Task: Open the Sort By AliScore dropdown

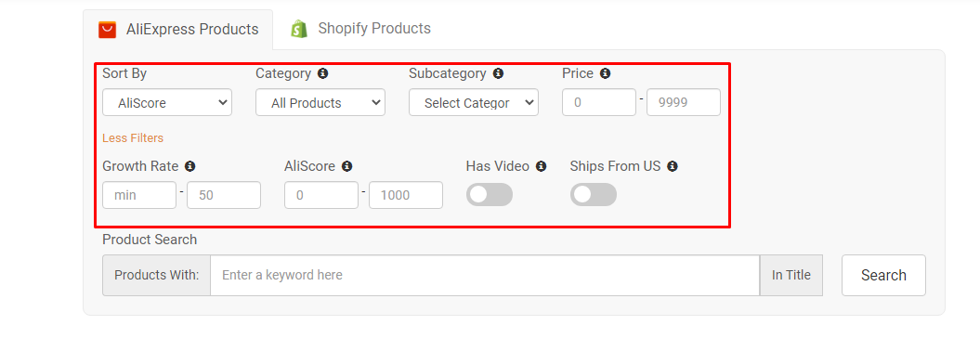Action: (167, 102)
